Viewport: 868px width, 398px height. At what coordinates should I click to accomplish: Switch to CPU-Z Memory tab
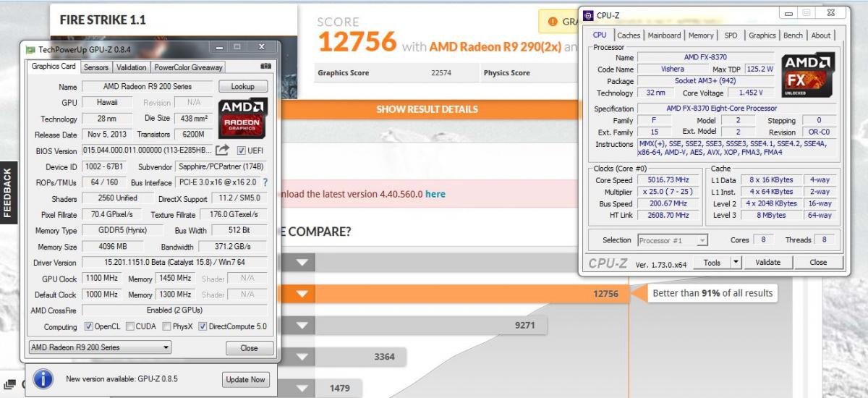[701, 35]
